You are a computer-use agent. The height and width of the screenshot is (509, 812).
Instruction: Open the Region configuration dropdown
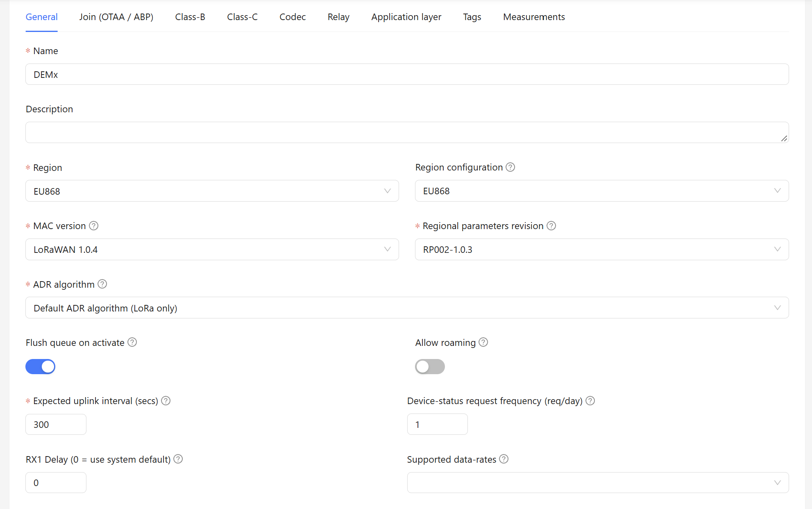pos(602,191)
